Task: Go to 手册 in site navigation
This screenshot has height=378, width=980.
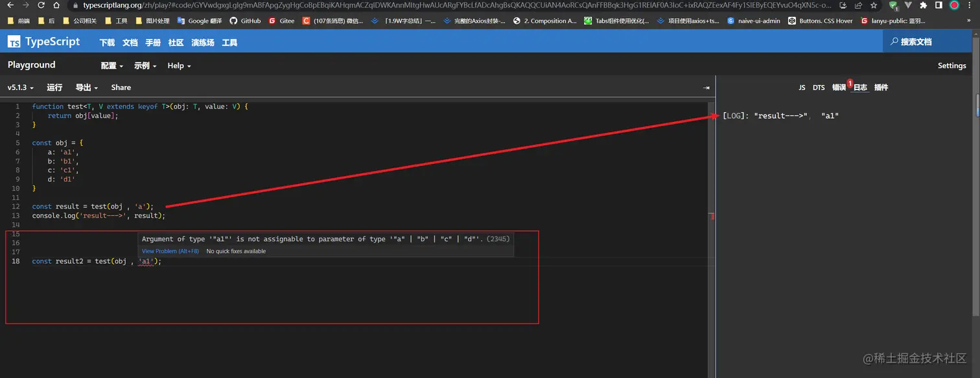Action: click(153, 43)
